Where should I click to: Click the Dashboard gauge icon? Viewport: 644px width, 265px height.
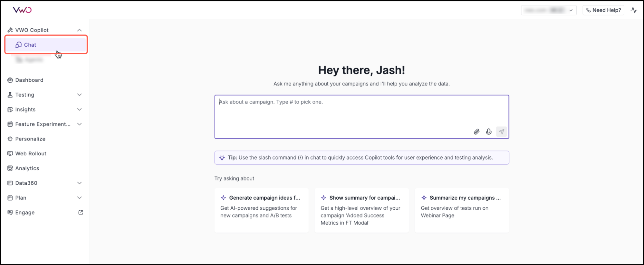pos(10,80)
